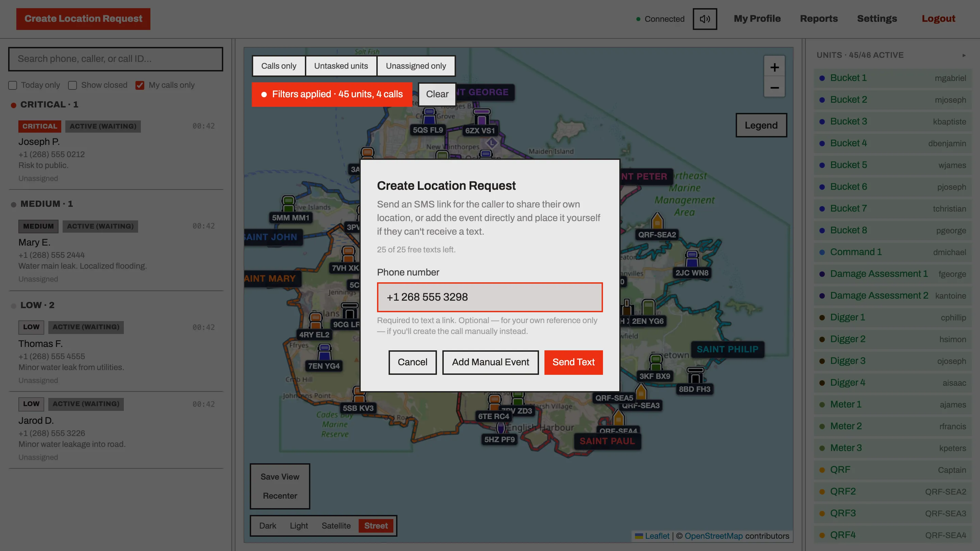Select the Digger 3 unit row
Image resolution: width=980 pixels, height=551 pixels.
[893, 361]
